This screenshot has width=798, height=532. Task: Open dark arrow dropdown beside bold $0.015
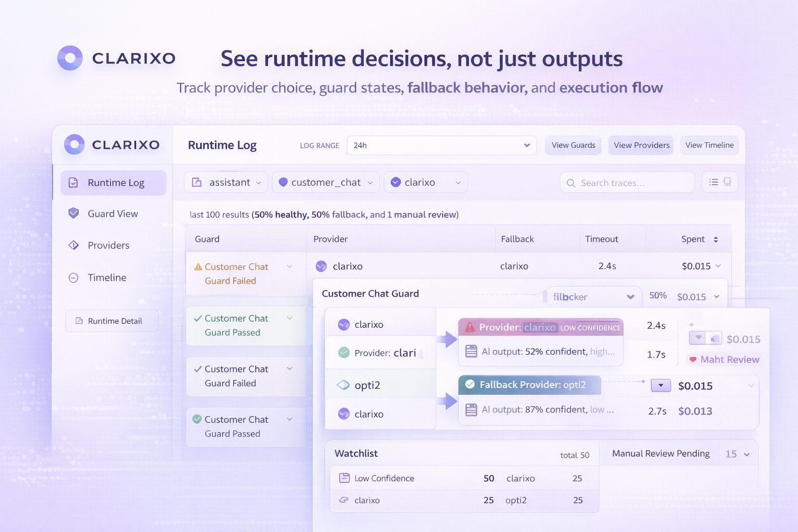[661, 385]
